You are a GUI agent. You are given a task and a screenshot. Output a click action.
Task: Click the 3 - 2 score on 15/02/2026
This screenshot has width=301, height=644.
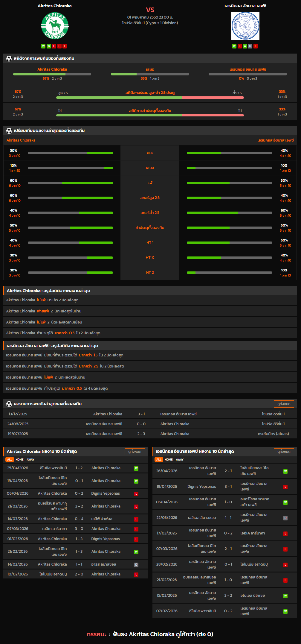coord(228,596)
